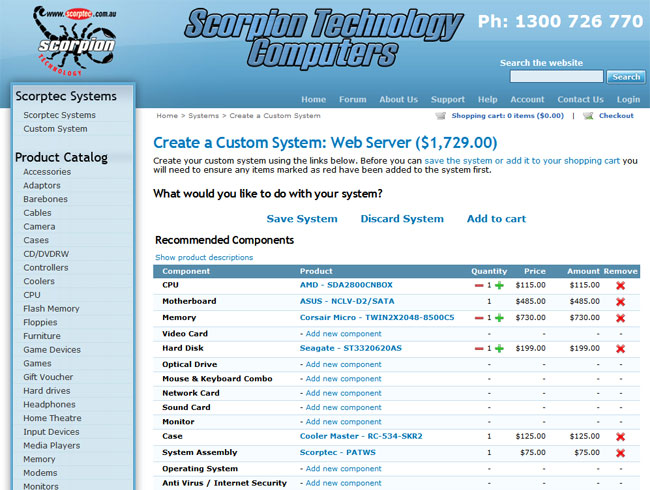
Task: Open Seagate - ST3320620AS product link
Action: pyautogui.click(x=351, y=348)
